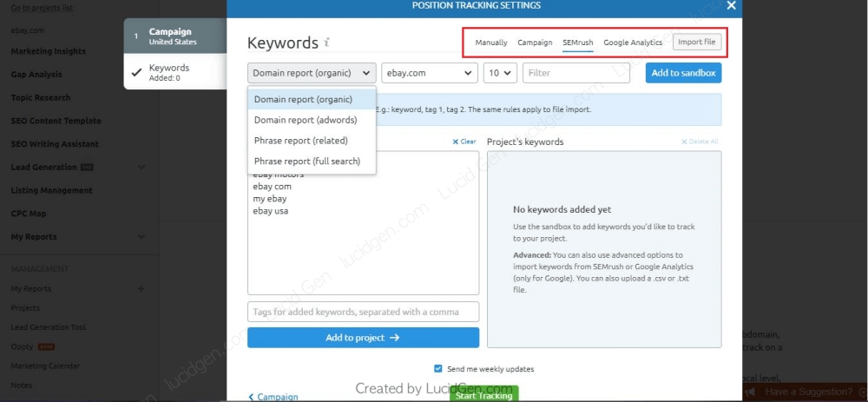
Task: Click 'ebay usa' keyword in sandbox
Action: [271, 211]
